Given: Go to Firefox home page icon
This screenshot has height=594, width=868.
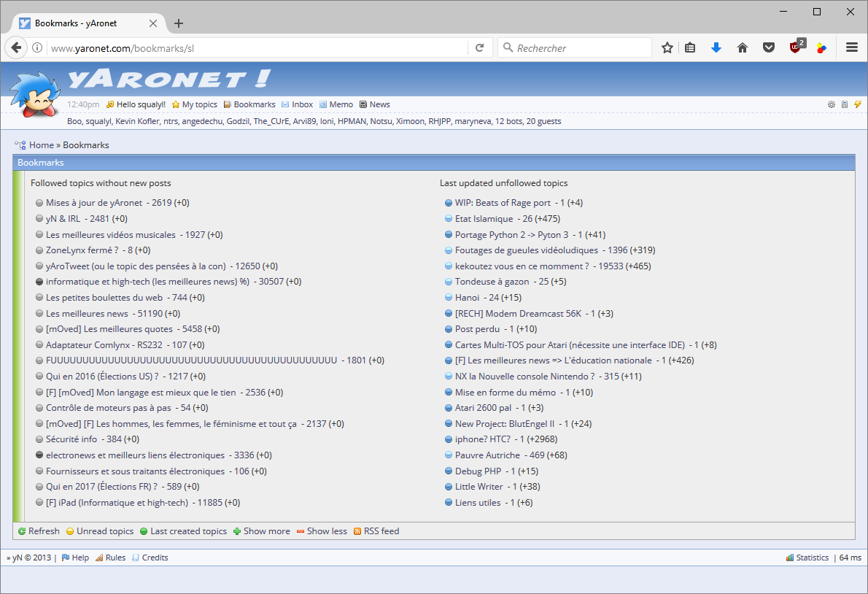Looking at the screenshot, I should point(742,48).
